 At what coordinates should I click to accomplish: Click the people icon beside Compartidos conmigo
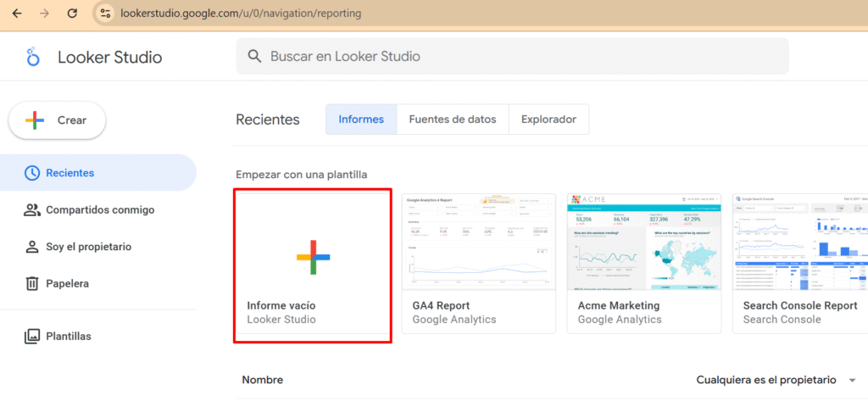click(x=32, y=210)
